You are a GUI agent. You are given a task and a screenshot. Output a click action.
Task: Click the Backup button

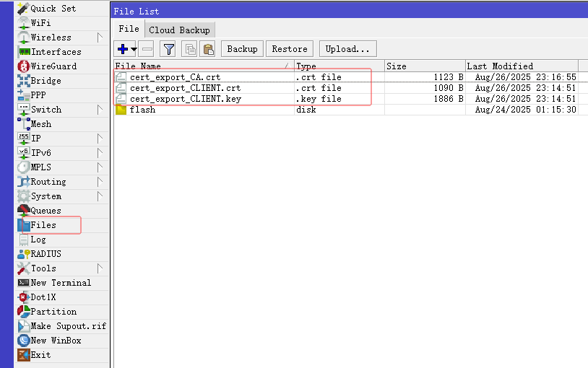242,49
